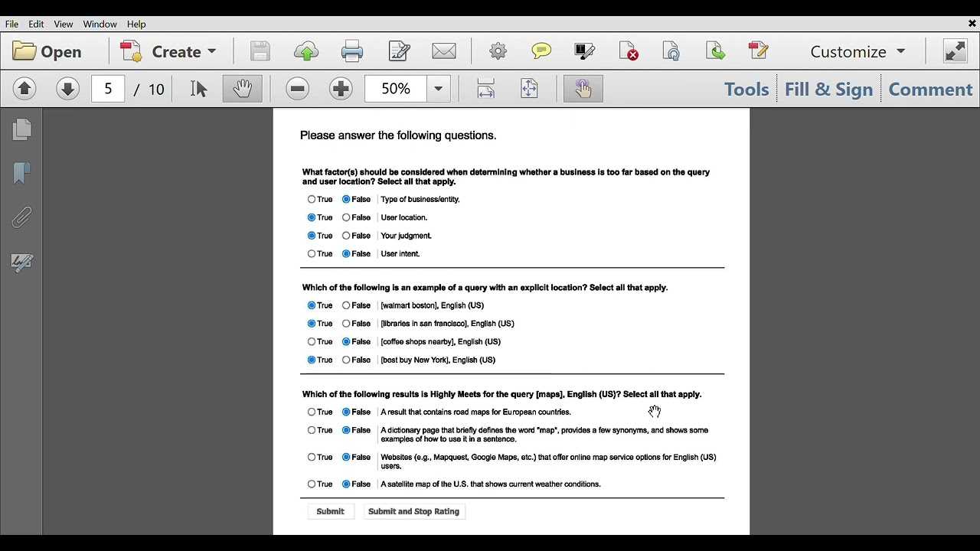This screenshot has height=551, width=980.
Task: Activate the Hand pan tool
Action: [243, 89]
